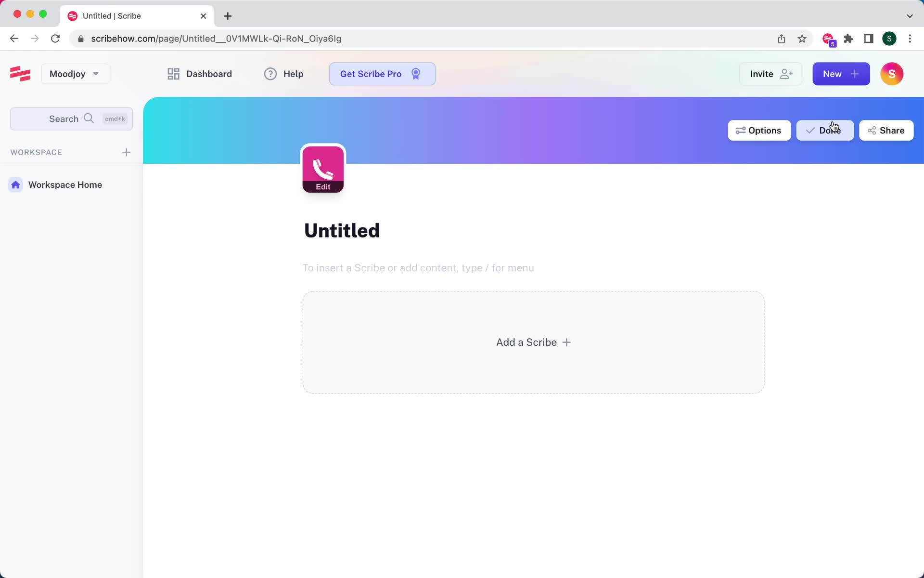Screen dimensions: 924x578
Task: Select Workspace Home in sidebar
Action: coord(65,184)
